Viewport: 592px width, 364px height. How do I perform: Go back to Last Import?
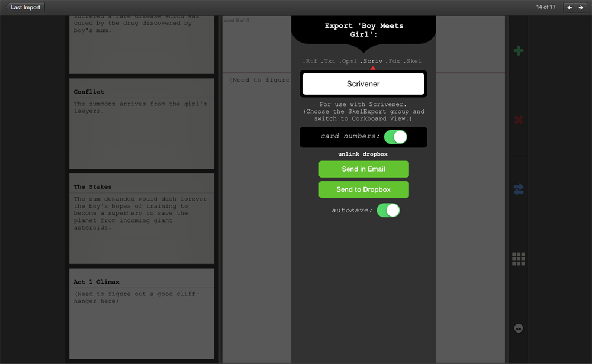[x=24, y=8]
